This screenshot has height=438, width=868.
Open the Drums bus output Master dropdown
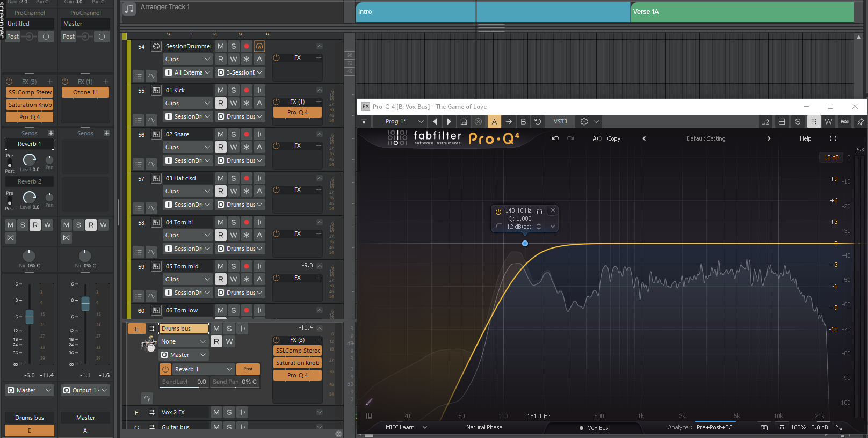[x=184, y=355]
